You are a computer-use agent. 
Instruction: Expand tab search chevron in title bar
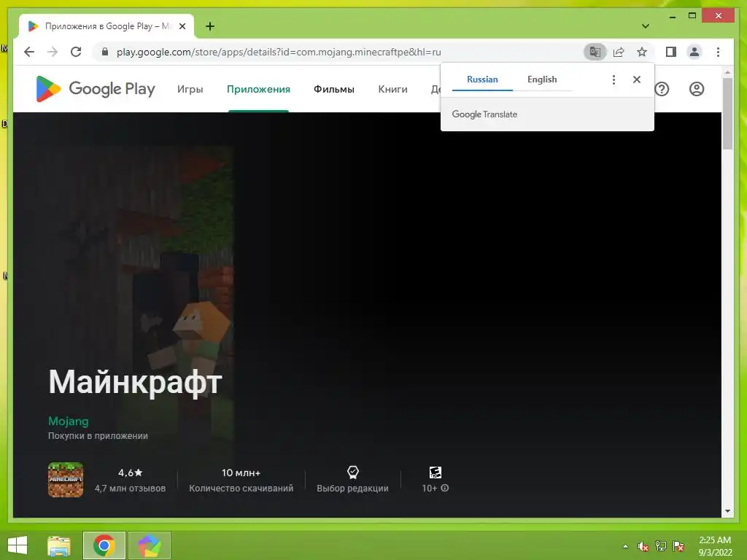point(645,26)
